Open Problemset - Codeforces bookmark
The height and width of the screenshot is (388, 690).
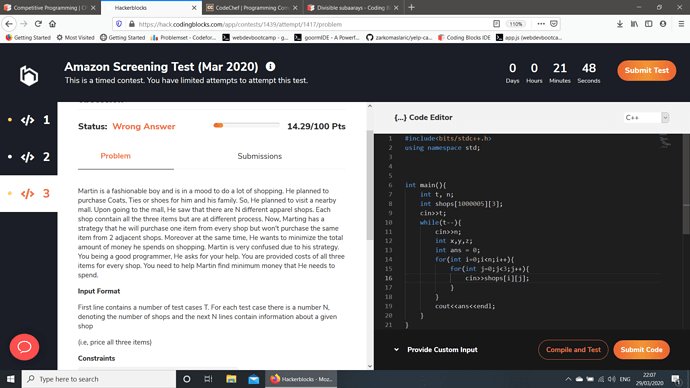click(183, 37)
